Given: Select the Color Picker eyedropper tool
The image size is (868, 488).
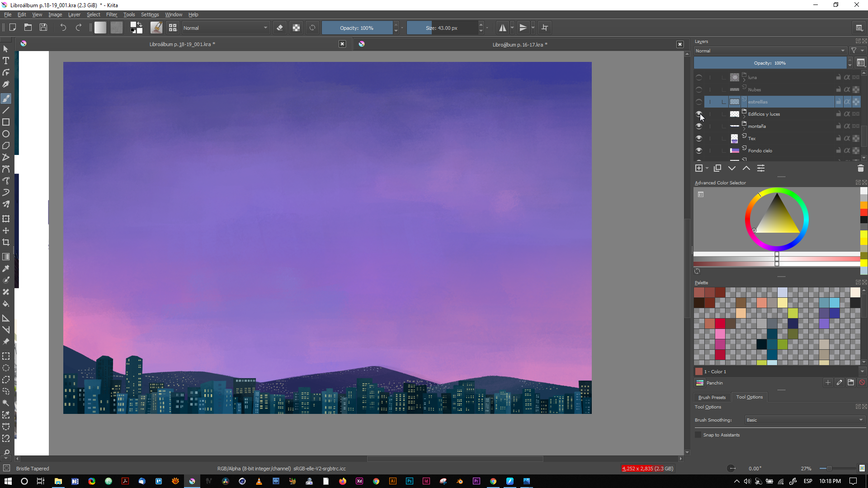Looking at the screenshot, I should [x=6, y=268].
